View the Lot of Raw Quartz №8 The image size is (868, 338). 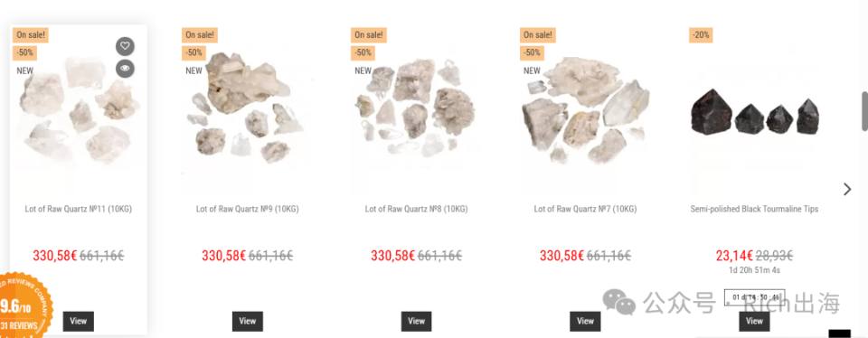[416, 321]
